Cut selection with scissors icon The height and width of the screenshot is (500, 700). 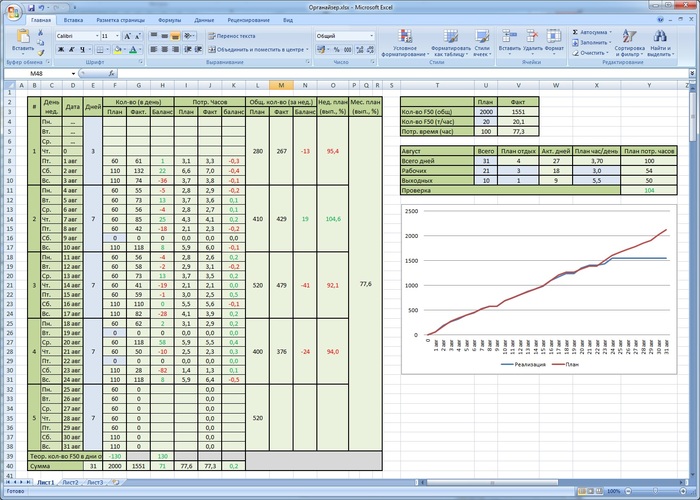pyautogui.click(x=41, y=33)
